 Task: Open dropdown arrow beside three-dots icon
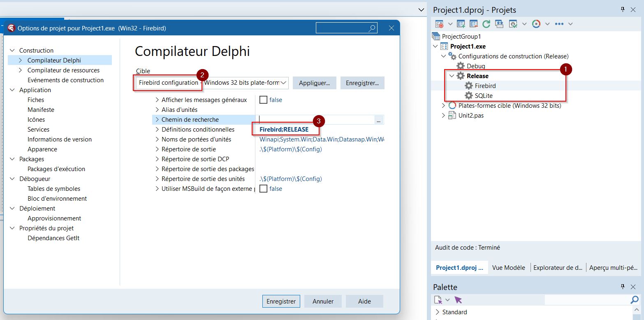pyautogui.click(x=570, y=24)
